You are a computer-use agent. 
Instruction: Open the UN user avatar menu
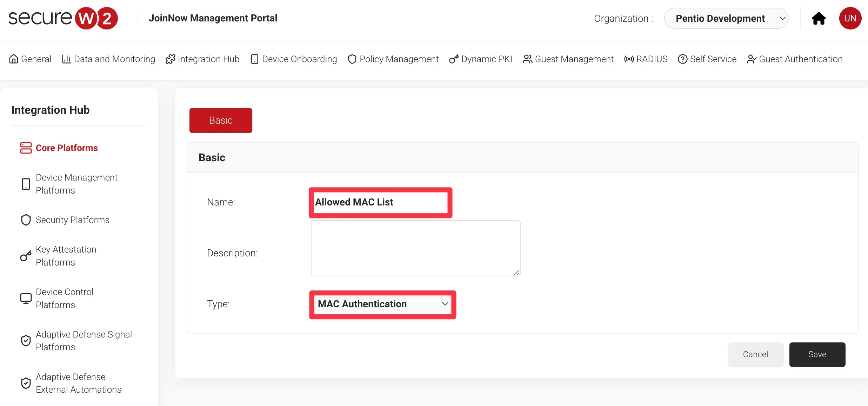pyautogui.click(x=850, y=18)
